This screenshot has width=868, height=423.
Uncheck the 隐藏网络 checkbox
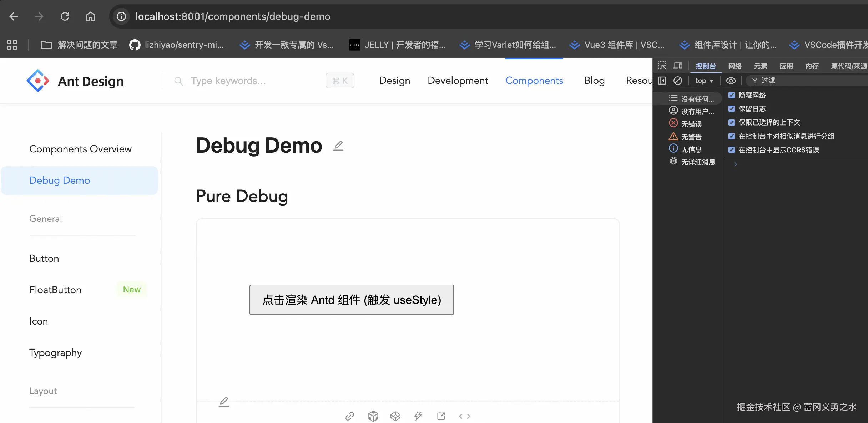tap(732, 95)
